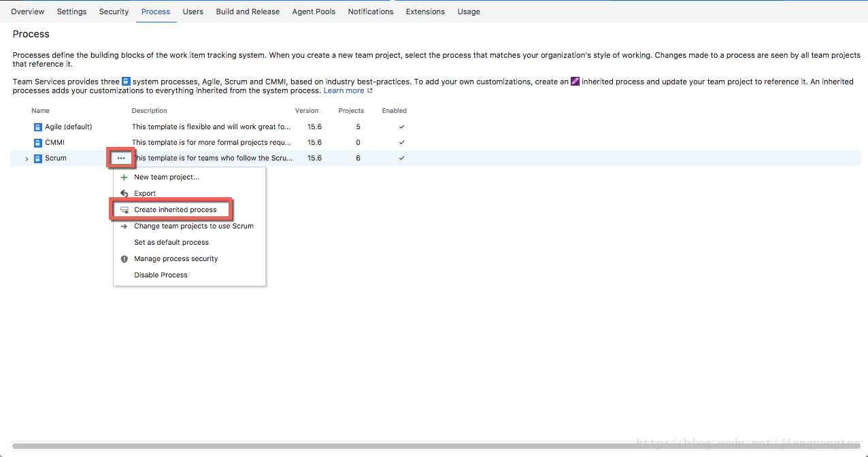
Task: Follow the Learn more link
Action: (344, 90)
